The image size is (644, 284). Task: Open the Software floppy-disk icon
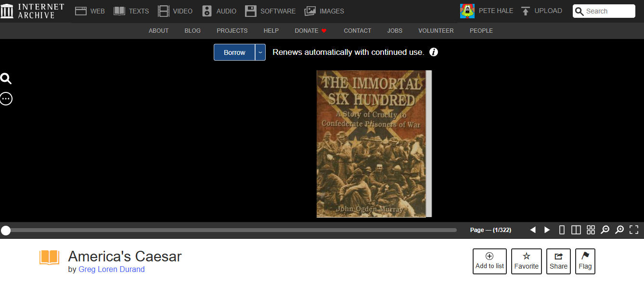(250, 11)
